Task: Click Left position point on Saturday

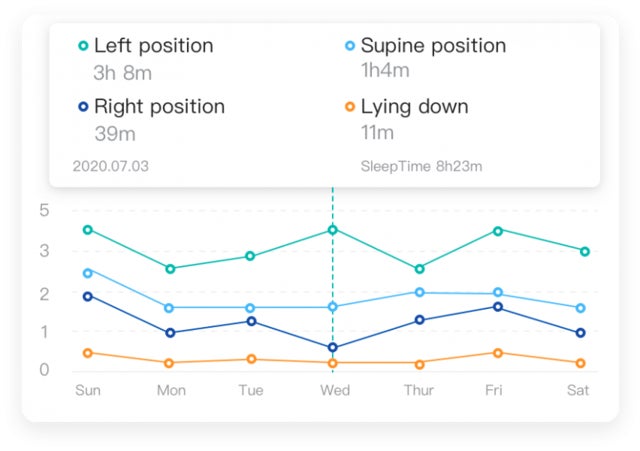Action: [x=584, y=251]
